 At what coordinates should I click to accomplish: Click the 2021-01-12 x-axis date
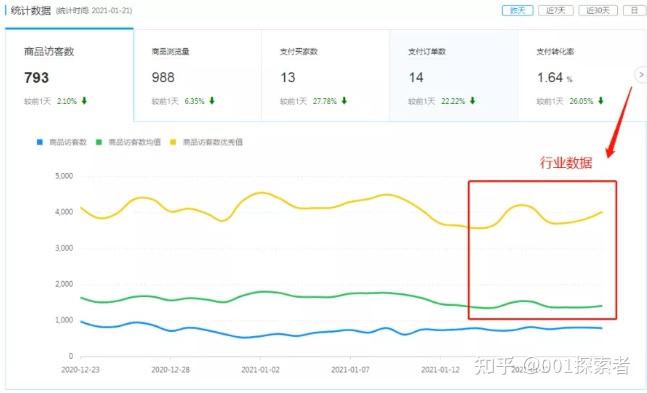pos(440,370)
